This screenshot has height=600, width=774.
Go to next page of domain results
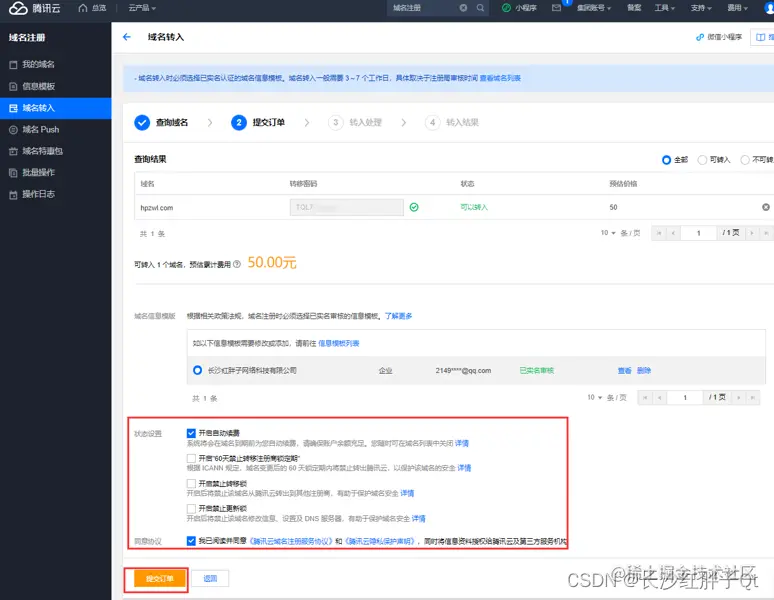[x=752, y=233]
